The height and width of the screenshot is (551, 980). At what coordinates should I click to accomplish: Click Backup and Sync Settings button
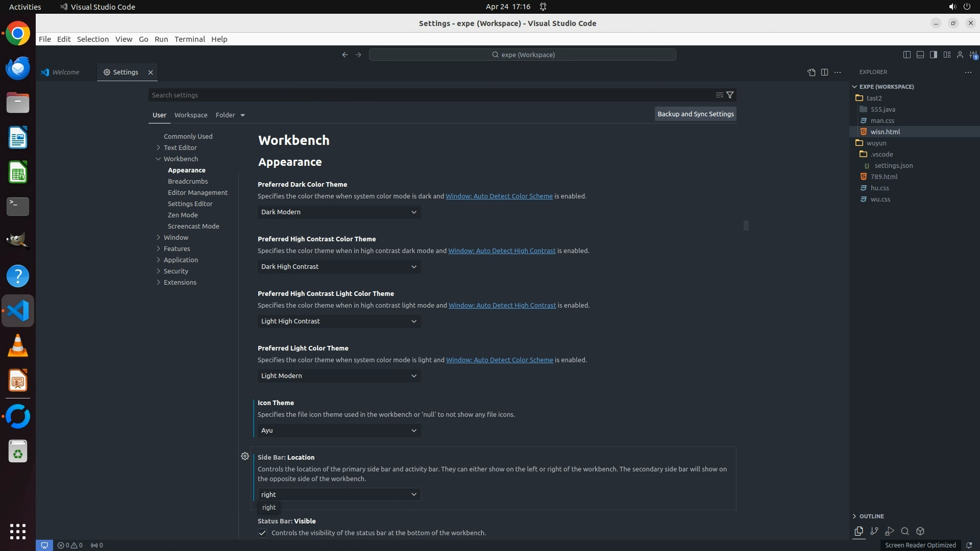(695, 114)
